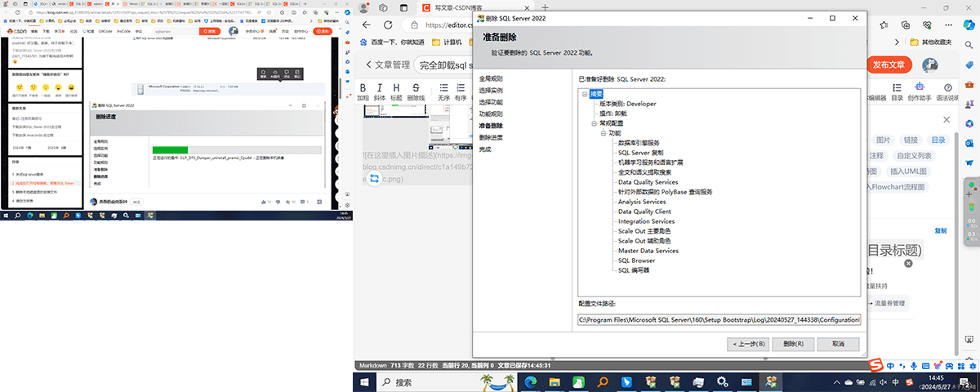980x392 pixels.
Task: Click the 链接 help tag
Action: [911, 140]
